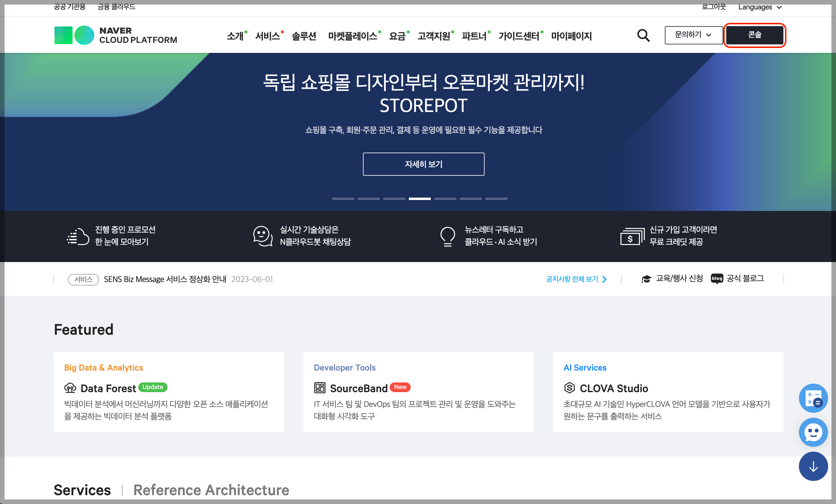Screen dimensions: 836x504
Task: Click the search magnifier icon
Action: coord(643,35)
